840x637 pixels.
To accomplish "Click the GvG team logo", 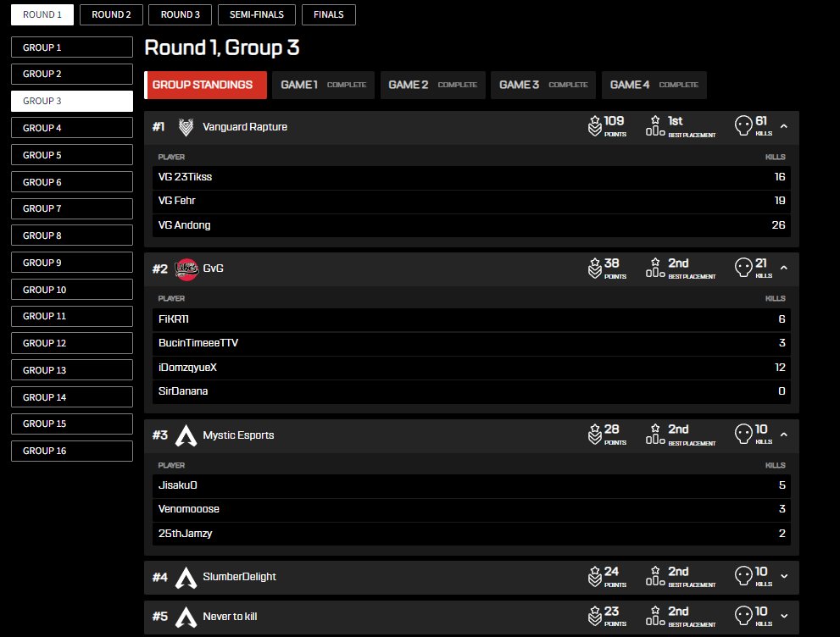I will (x=186, y=269).
